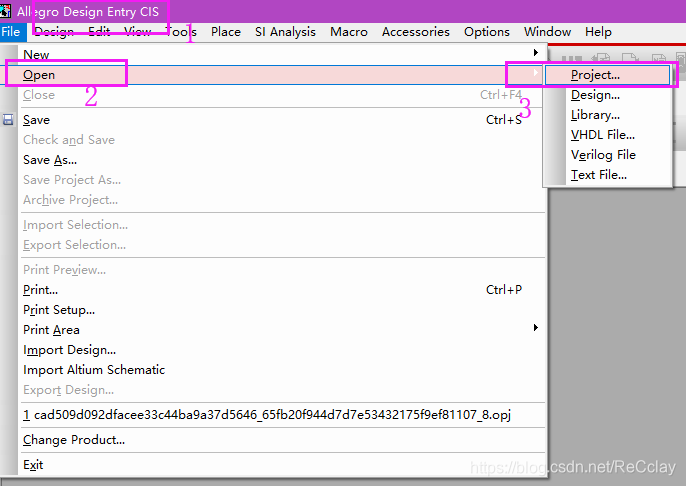Open the Window menu
Viewport: 686px width, 486px height.
[x=547, y=32]
